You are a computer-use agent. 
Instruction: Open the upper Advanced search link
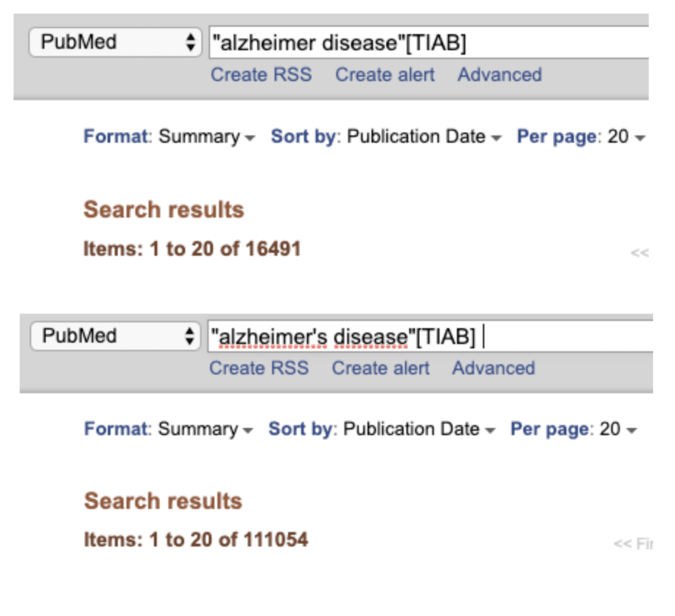pyautogui.click(x=500, y=75)
